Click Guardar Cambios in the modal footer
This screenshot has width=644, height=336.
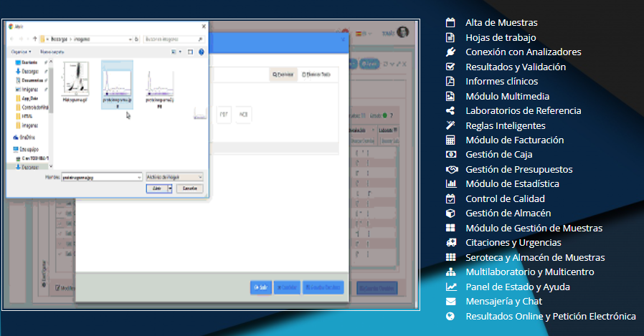point(323,287)
